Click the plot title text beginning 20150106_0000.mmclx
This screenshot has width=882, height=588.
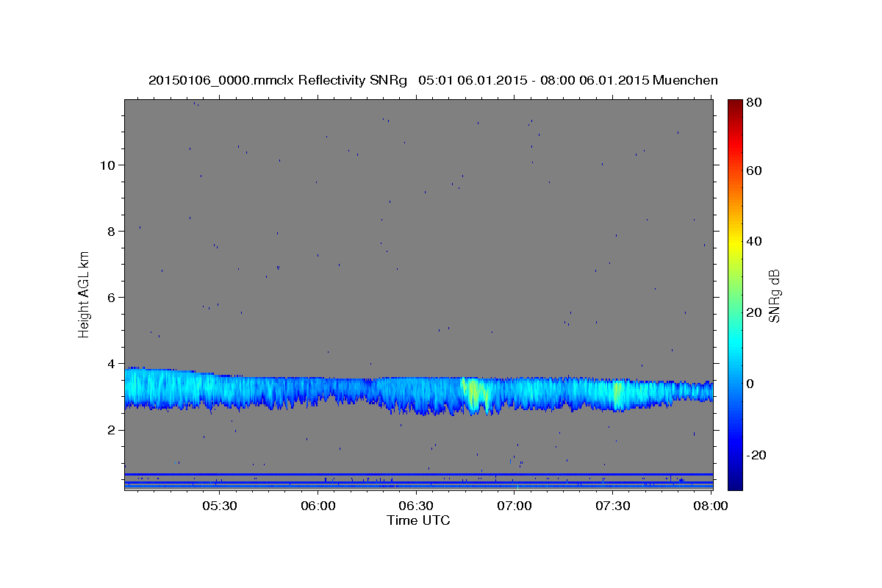433,80
